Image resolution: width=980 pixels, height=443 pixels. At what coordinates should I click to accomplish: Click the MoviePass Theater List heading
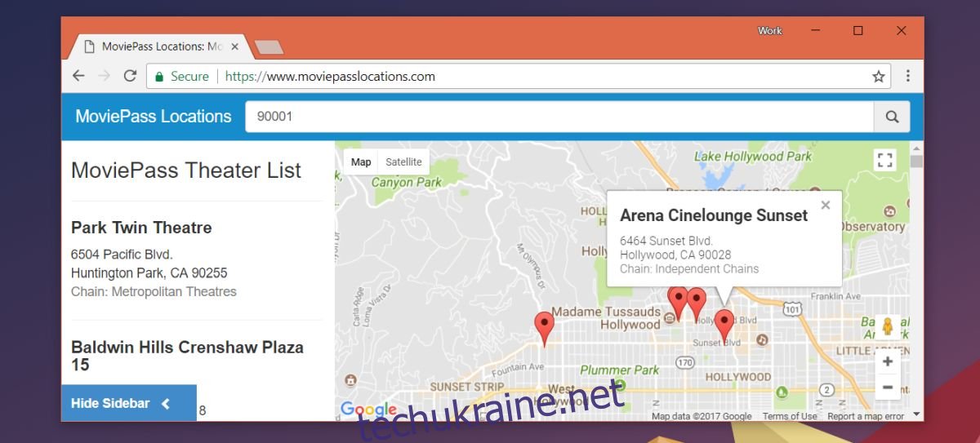[186, 171]
